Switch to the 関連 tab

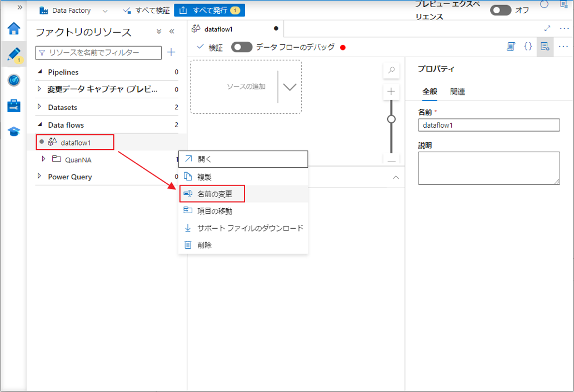tap(457, 92)
